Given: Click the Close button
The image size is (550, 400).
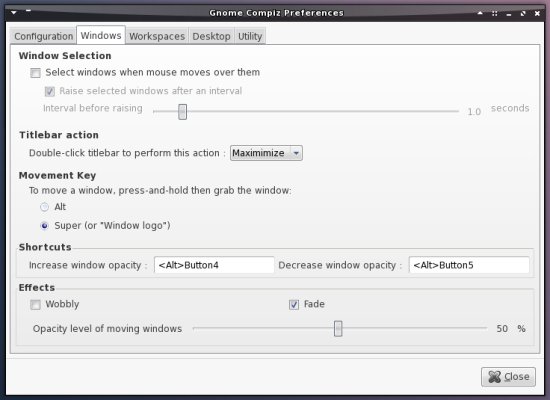Looking at the screenshot, I should pos(508,377).
